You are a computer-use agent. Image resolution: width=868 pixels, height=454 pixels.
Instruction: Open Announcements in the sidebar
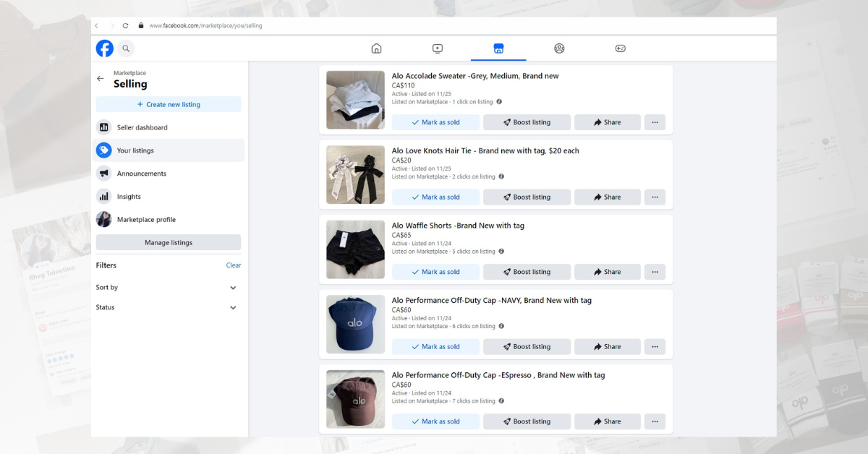click(x=169, y=174)
